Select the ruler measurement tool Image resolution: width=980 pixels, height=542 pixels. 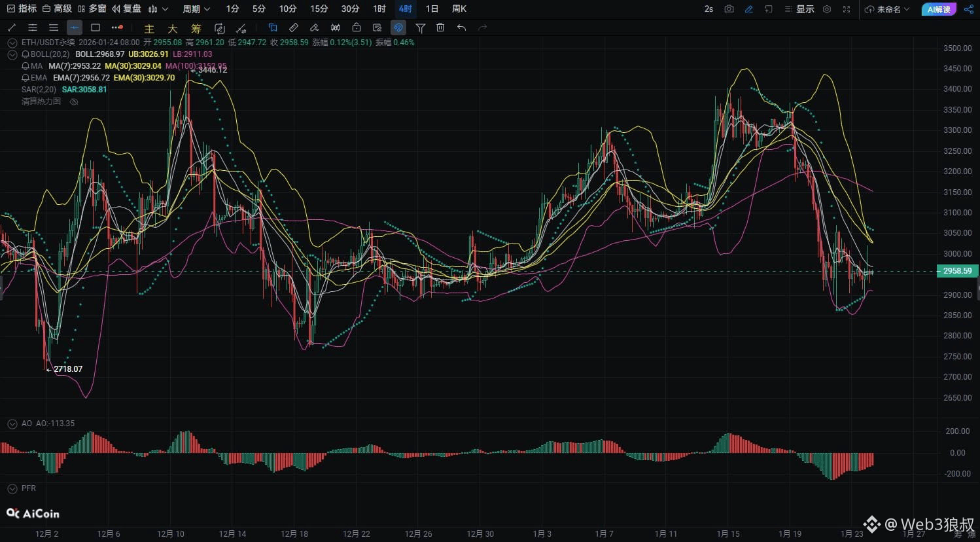294,27
